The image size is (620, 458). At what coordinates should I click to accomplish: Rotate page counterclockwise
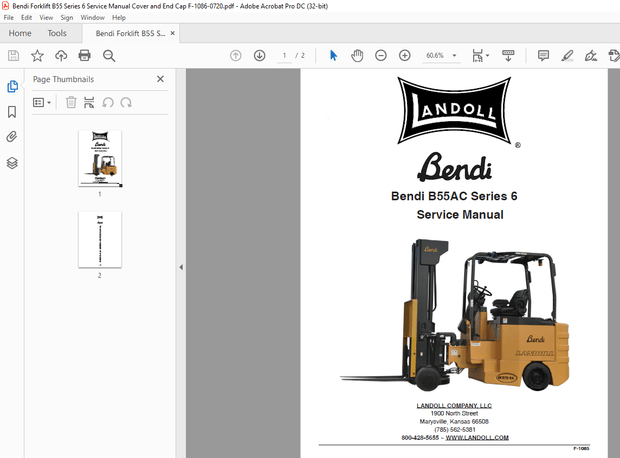pos(108,103)
